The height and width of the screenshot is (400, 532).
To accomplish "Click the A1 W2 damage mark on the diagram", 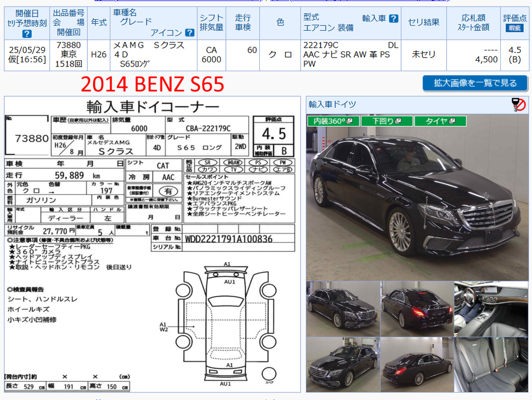I will click(x=164, y=327).
